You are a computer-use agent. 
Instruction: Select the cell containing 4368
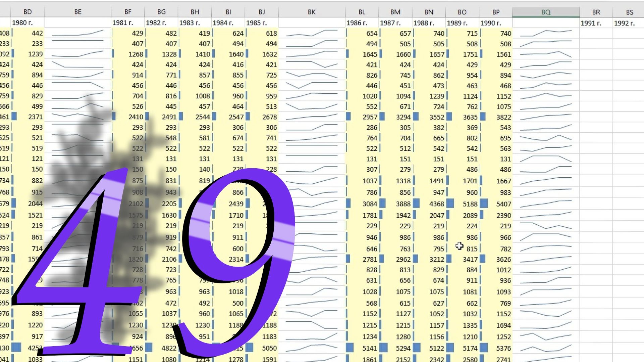click(429, 204)
